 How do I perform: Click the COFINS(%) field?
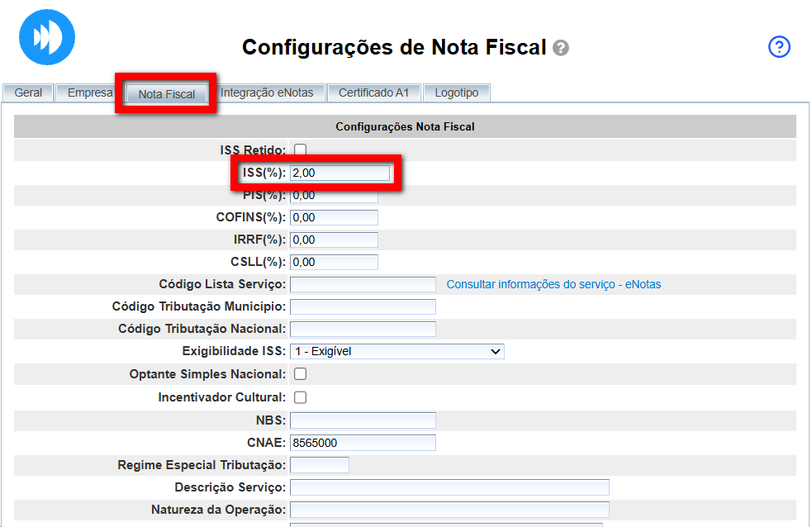click(x=334, y=217)
